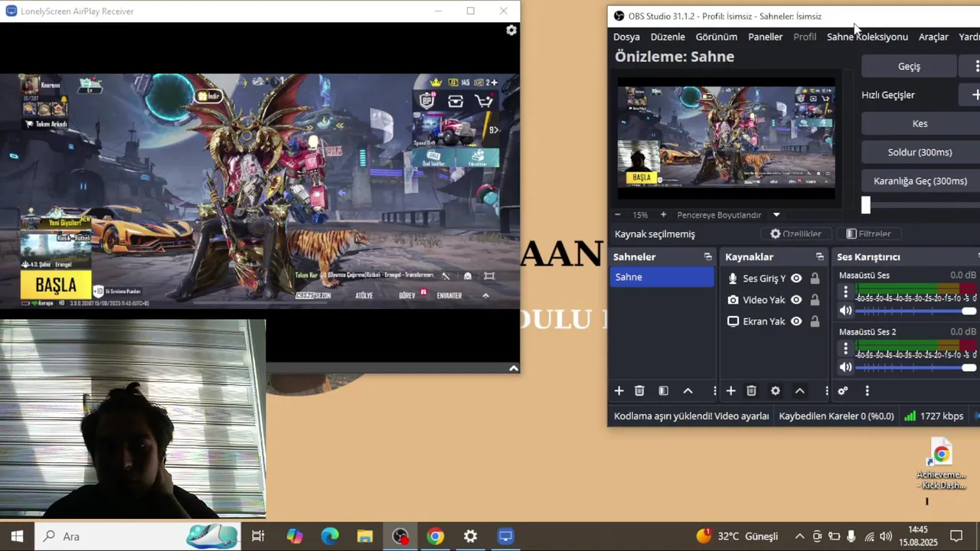The height and width of the screenshot is (551, 980).
Task: Toggle lock on Ses Giriş Y source
Action: [815, 279]
